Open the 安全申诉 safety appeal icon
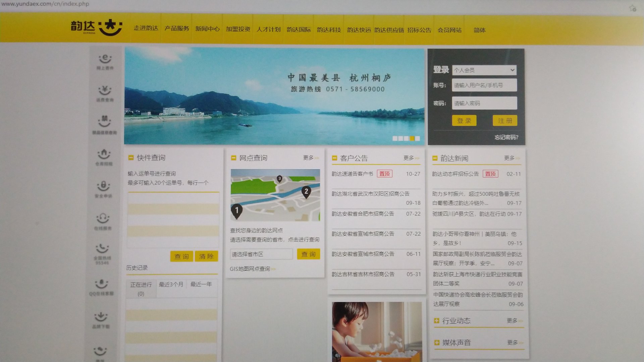644x362 pixels. pos(104,188)
